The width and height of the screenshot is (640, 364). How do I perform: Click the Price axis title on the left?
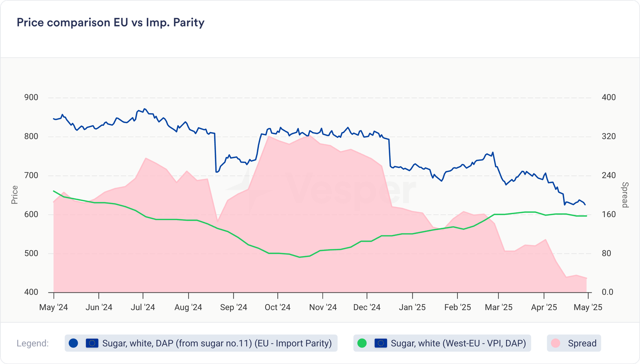[15, 195]
